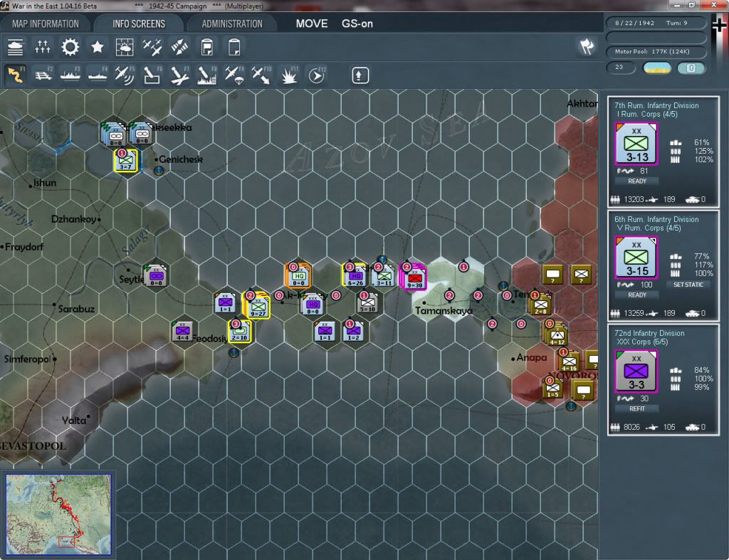Image resolution: width=729 pixels, height=560 pixels.
Task: Select Naval Transport mode icon (F3)
Action: pos(70,75)
